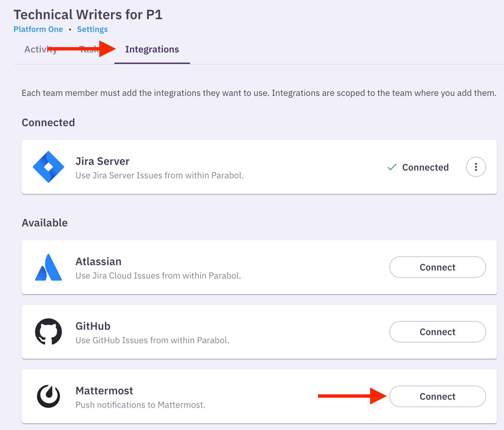Viewport: 504px width, 430px height.
Task: Switch to the Activity tab
Action: pyautogui.click(x=40, y=49)
